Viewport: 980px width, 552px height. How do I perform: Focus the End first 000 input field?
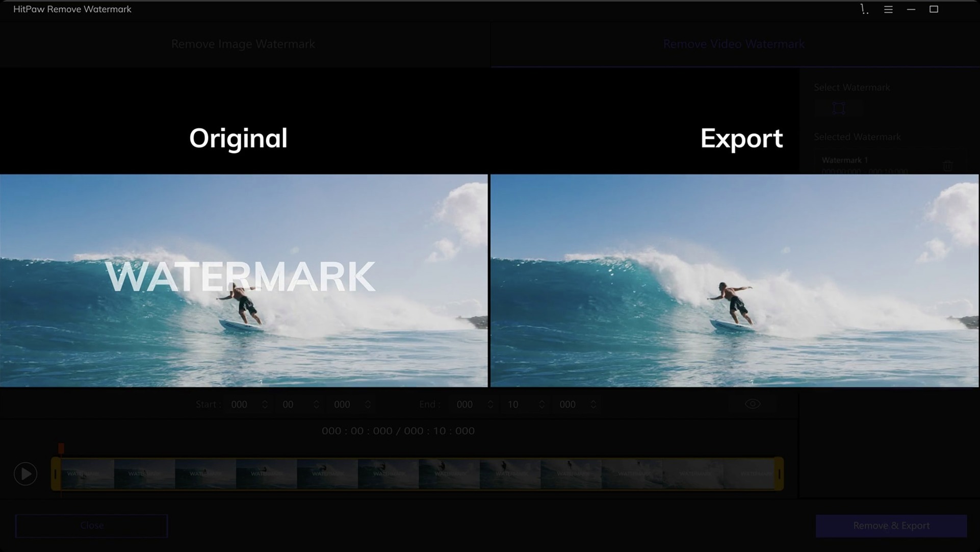click(x=473, y=405)
